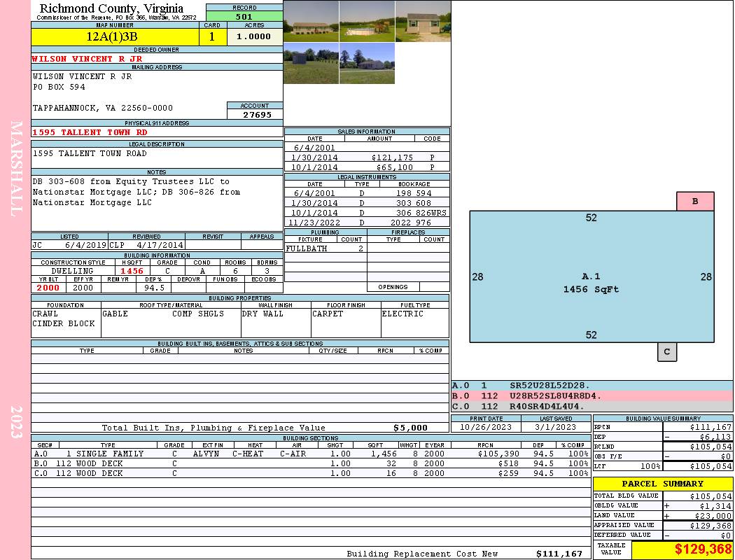
Task: Select the 11/23/2022 legal instrument row
Action: (x=367, y=223)
